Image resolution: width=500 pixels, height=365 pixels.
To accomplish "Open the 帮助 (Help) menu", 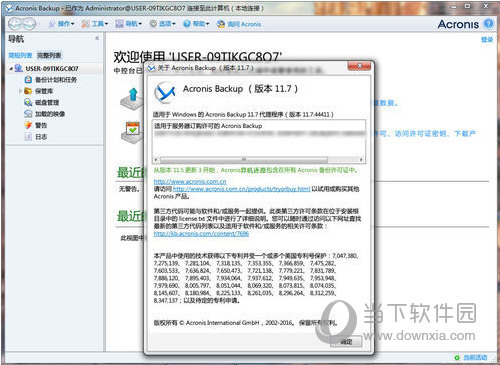I will tap(196, 24).
